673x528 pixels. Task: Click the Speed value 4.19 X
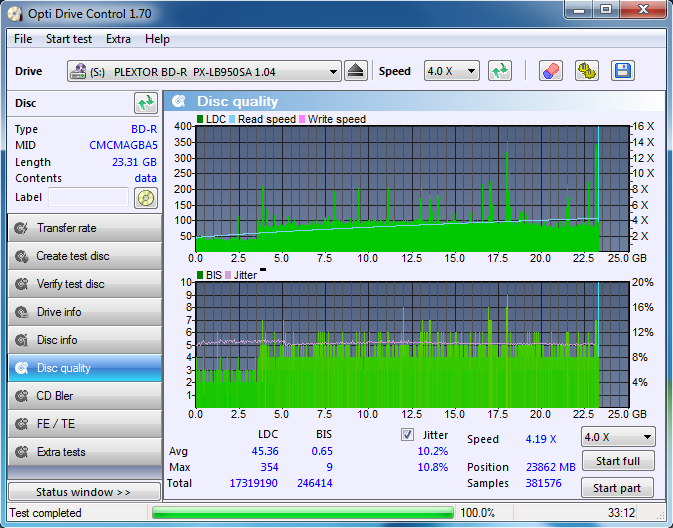[x=541, y=439]
